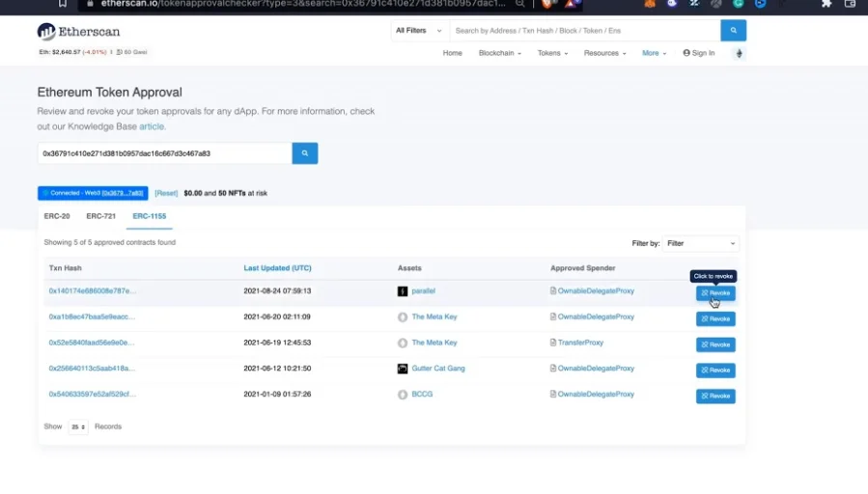Click Sign In
Screen dimensions: 868x494
[x=699, y=53]
